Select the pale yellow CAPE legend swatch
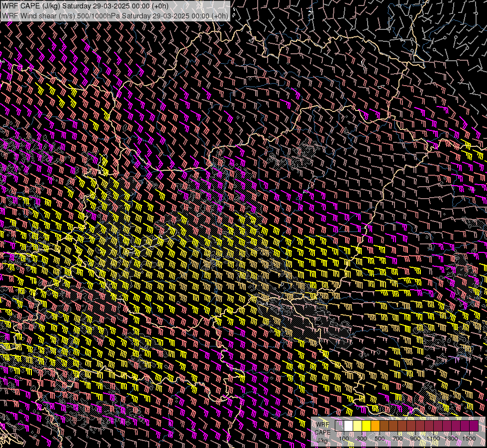Screen dimensions: 487x448 pyautogui.click(x=358, y=426)
